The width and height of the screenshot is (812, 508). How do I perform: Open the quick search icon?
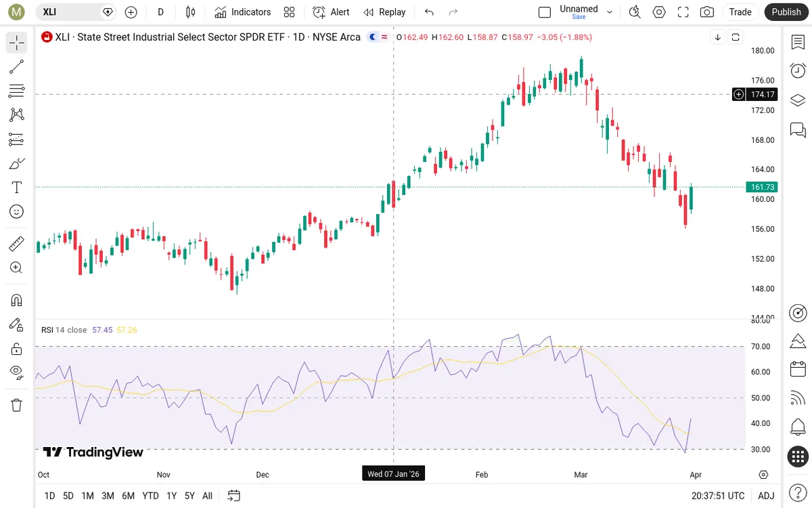click(635, 12)
